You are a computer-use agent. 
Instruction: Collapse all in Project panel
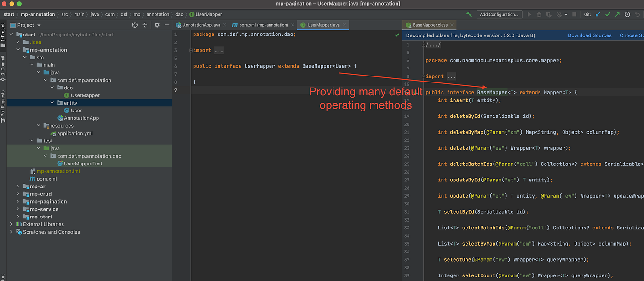click(x=144, y=25)
